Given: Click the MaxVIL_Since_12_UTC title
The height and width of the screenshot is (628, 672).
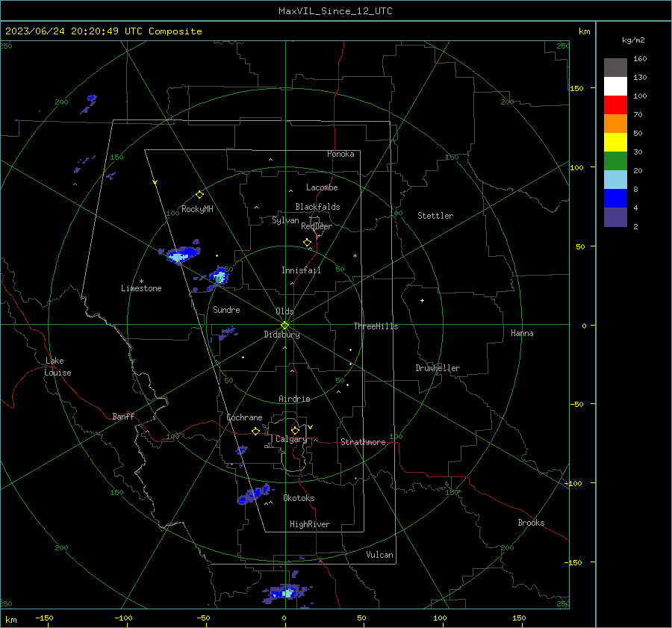Looking at the screenshot, I should (335, 11).
